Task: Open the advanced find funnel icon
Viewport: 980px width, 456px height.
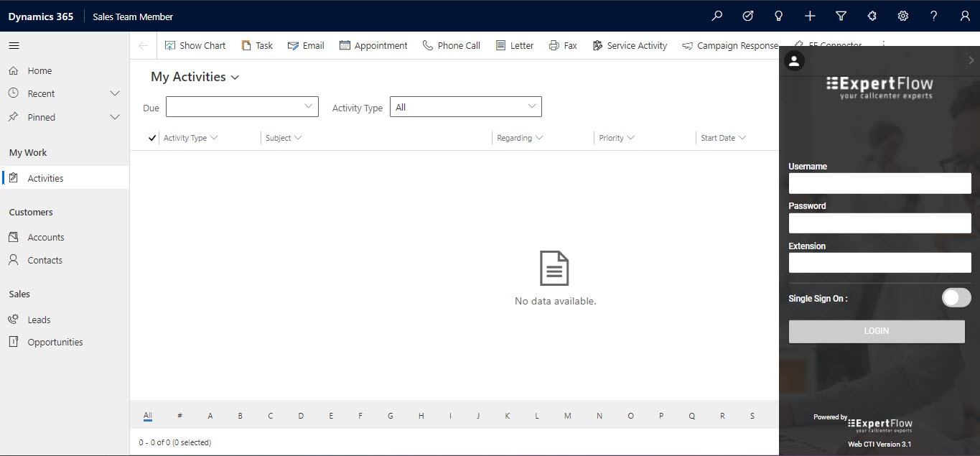Action: [x=841, y=16]
